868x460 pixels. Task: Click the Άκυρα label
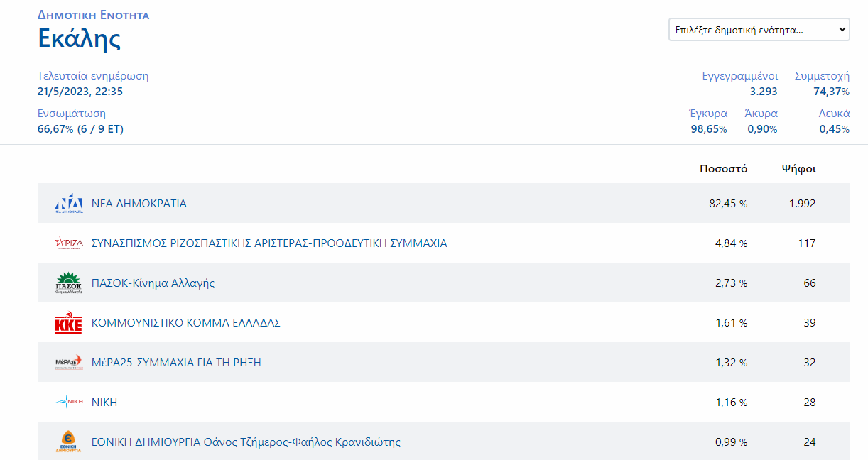pos(761,113)
